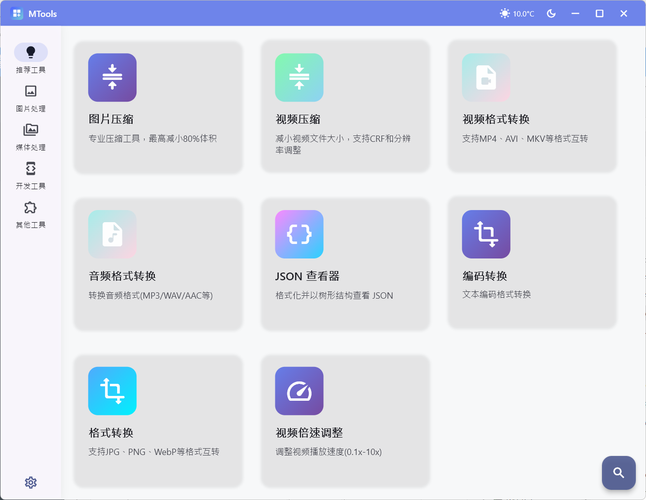Click the 视频倍速调整 card title
This screenshot has width=646, height=500.
point(309,433)
